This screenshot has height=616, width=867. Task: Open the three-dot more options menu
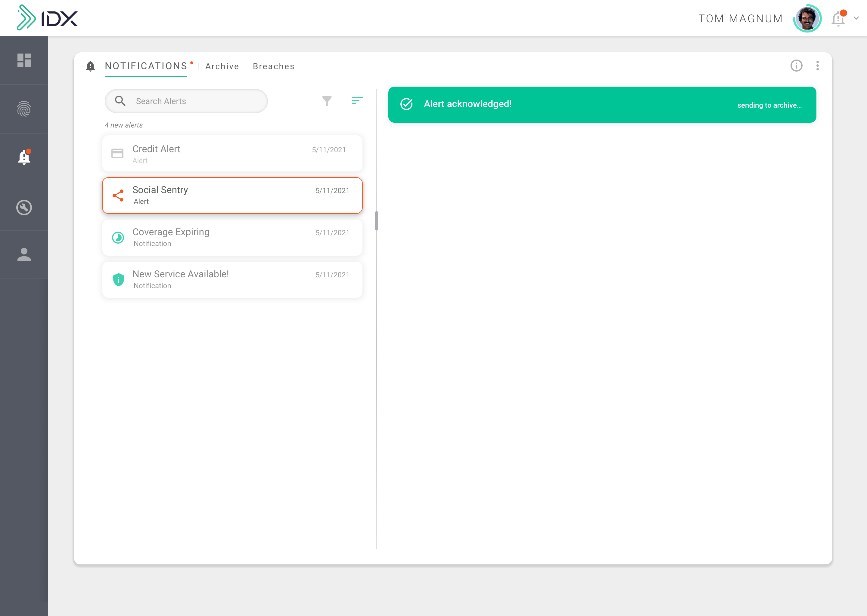coord(817,66)
